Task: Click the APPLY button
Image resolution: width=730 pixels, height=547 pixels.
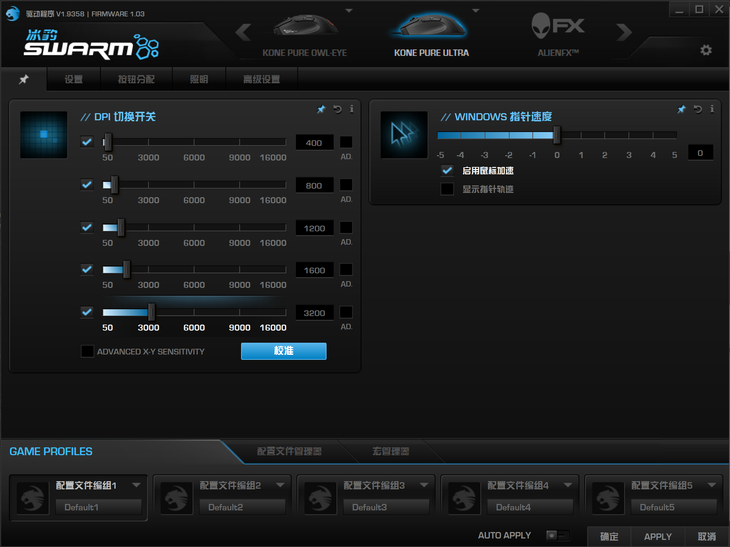Action: point(657,536)
